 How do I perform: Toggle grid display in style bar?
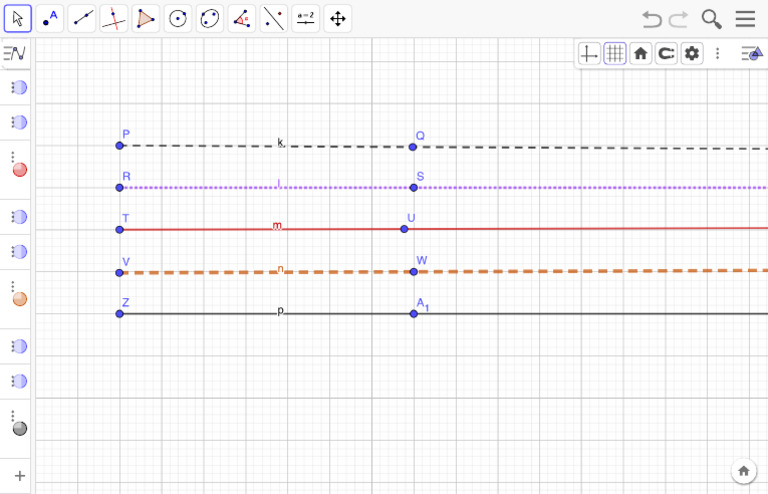click(x=615, y=53)
